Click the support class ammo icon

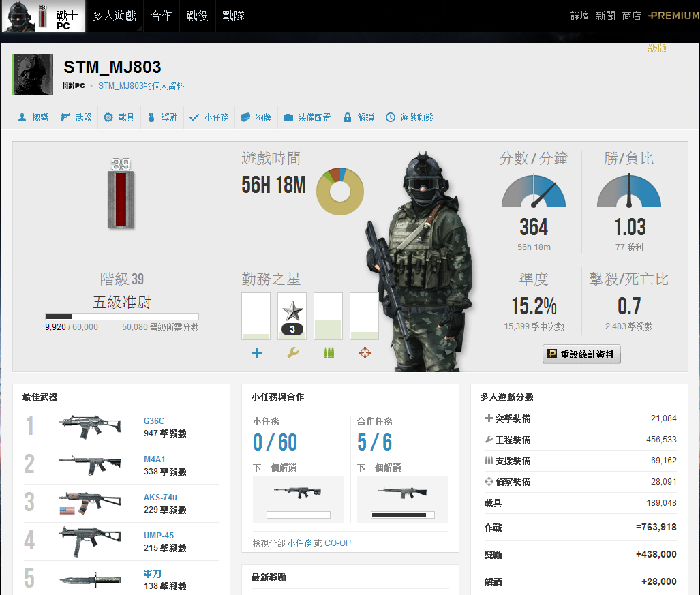pyautogui.click(x=329, y=353)
